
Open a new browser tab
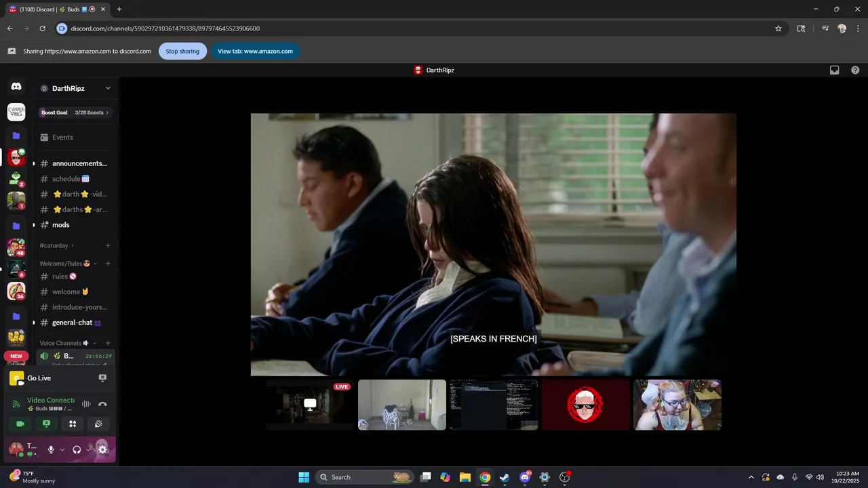pos(119,9)
